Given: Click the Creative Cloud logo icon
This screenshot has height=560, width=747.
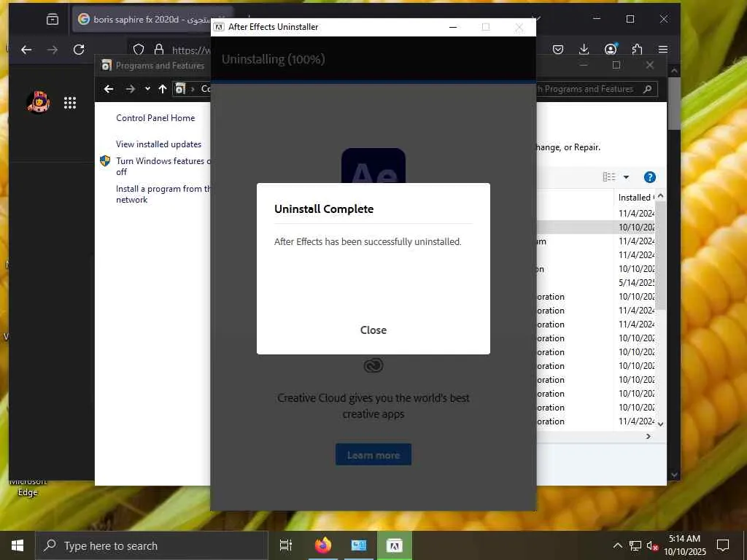Looking at the screenshot, I should coord(373,365).
